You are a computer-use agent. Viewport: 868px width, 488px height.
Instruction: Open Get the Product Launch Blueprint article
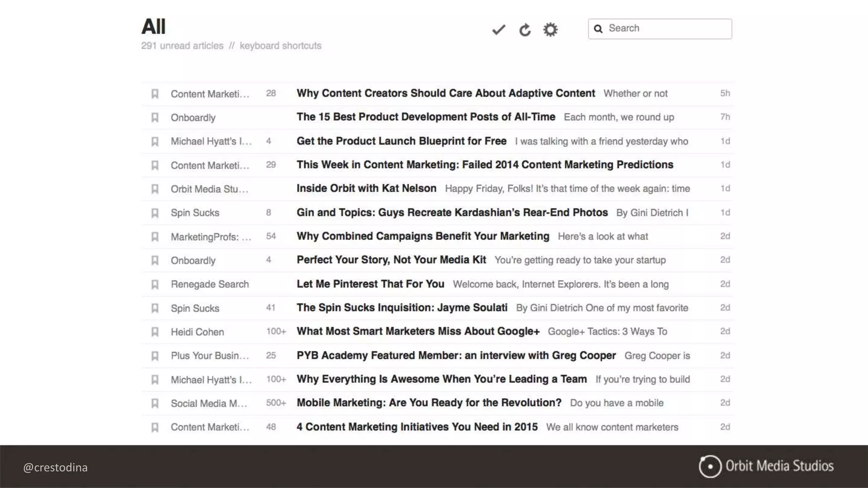pos(401,141)
